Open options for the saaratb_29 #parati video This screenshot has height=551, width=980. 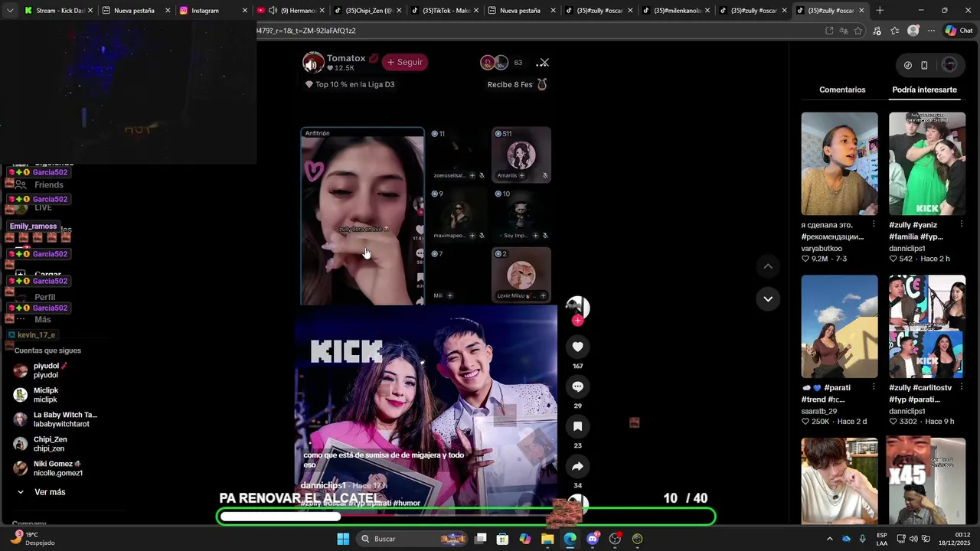(x=874, y=387)
